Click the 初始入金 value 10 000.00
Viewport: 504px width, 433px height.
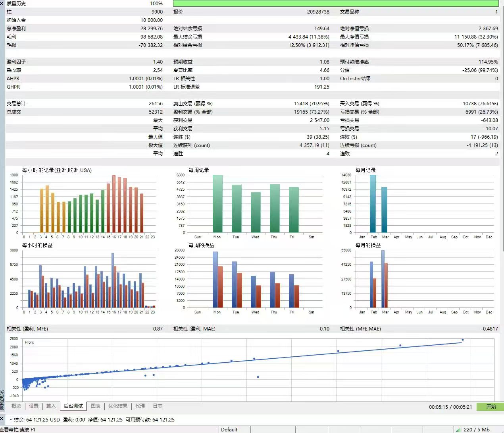(151, 20)
